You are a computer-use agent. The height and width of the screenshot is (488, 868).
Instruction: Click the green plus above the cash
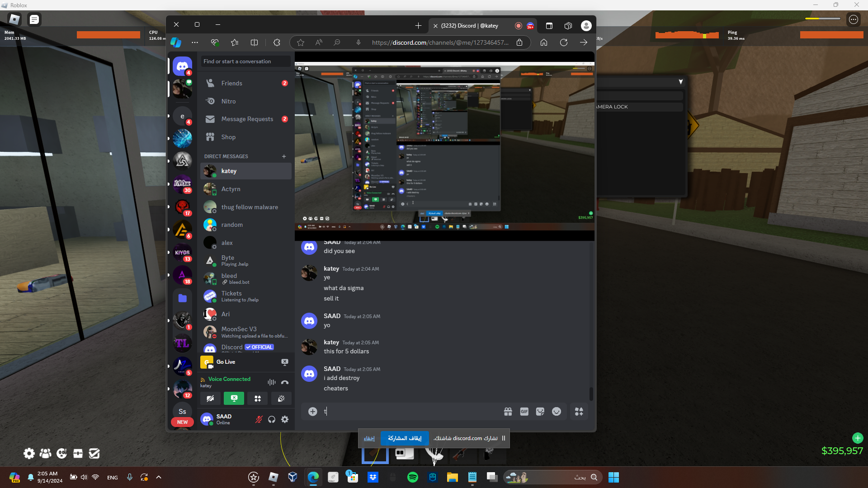[x=858, y=438]
